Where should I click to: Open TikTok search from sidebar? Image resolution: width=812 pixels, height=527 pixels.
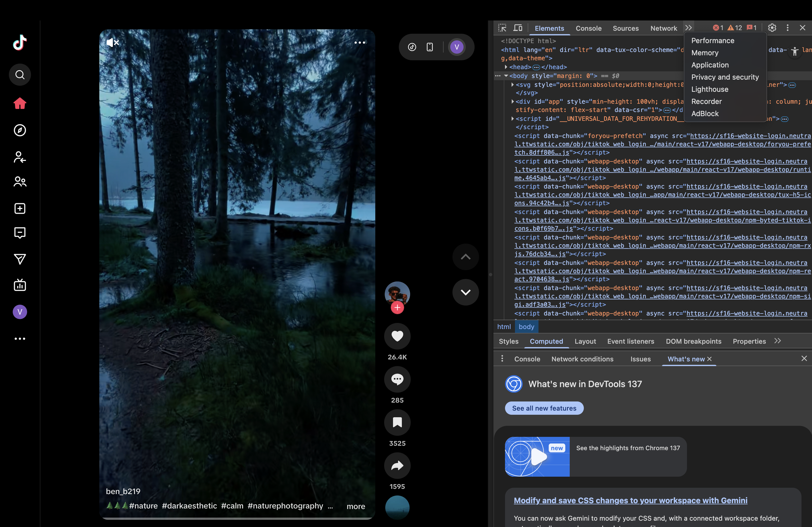(x=20, y=75)
